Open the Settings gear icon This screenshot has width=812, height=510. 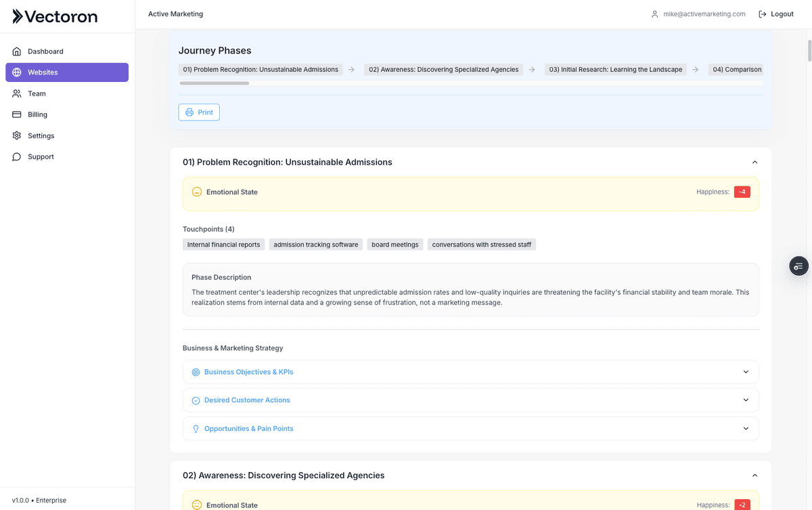click(x=17, y=135)
